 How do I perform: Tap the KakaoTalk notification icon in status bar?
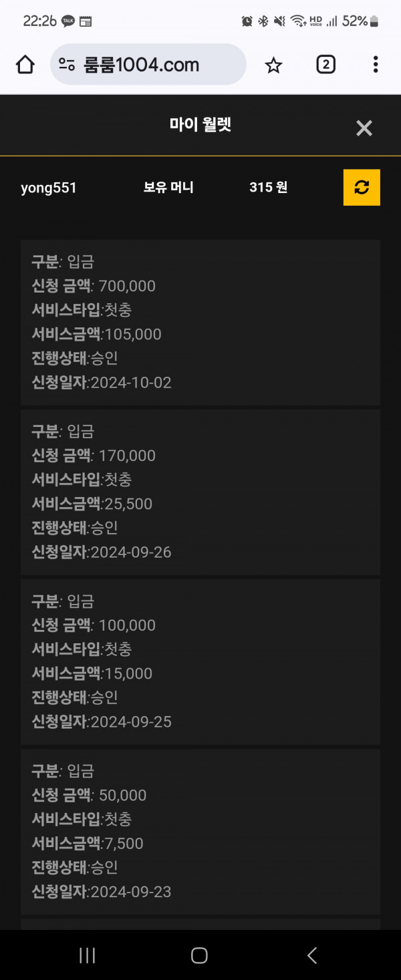coord(68,21)
